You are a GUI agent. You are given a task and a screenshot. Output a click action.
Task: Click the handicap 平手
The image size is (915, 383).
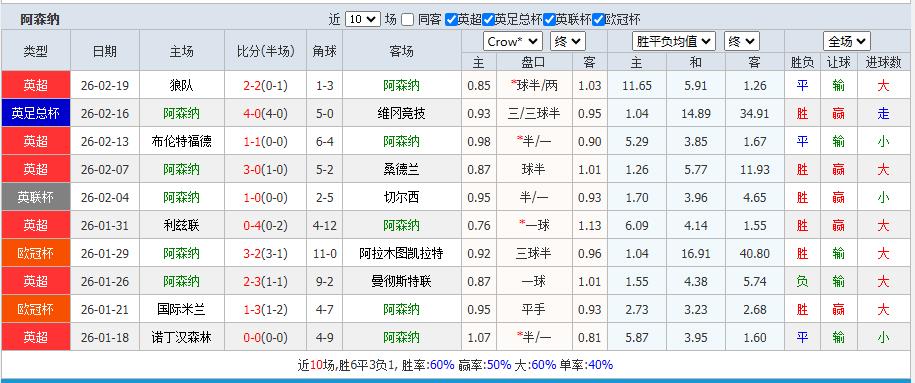pyautogui.click(x=534, y=309)
